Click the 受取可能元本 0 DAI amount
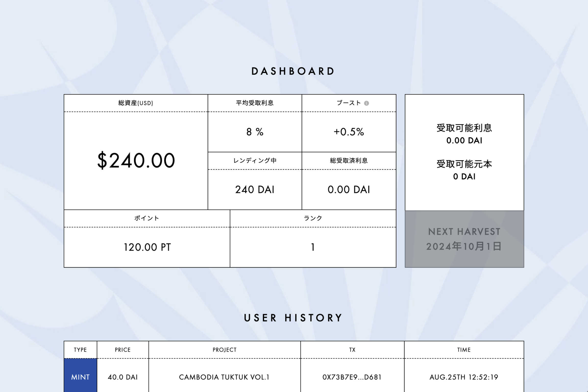The height and width of the screenshot is (392, 588). 464,177
